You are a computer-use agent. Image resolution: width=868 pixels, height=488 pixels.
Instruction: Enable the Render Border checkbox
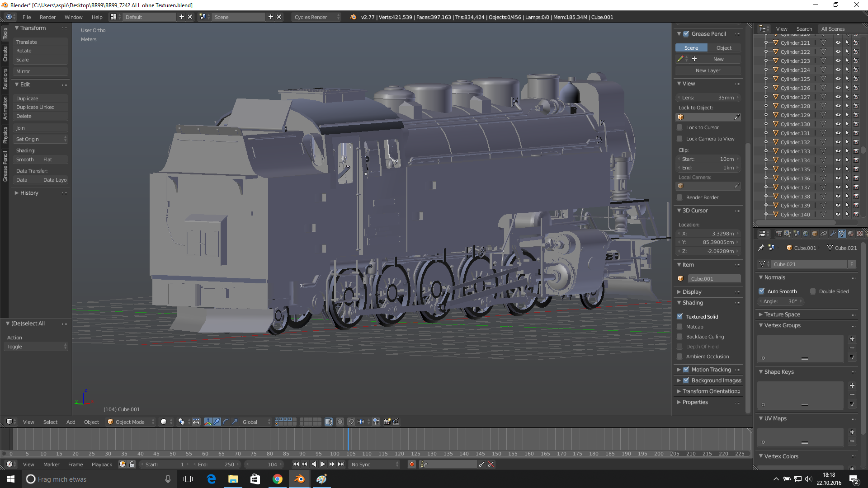point(679,197)
